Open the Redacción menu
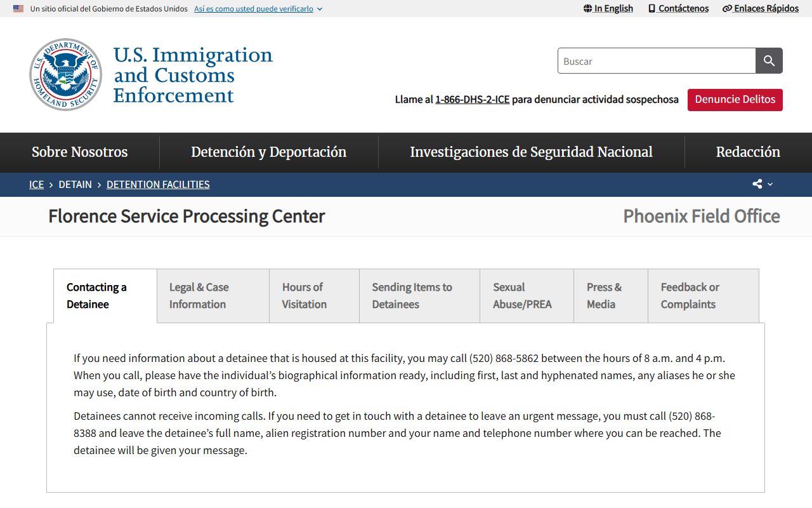This screenshot has width=812, height=508. (x=748, y=152)
